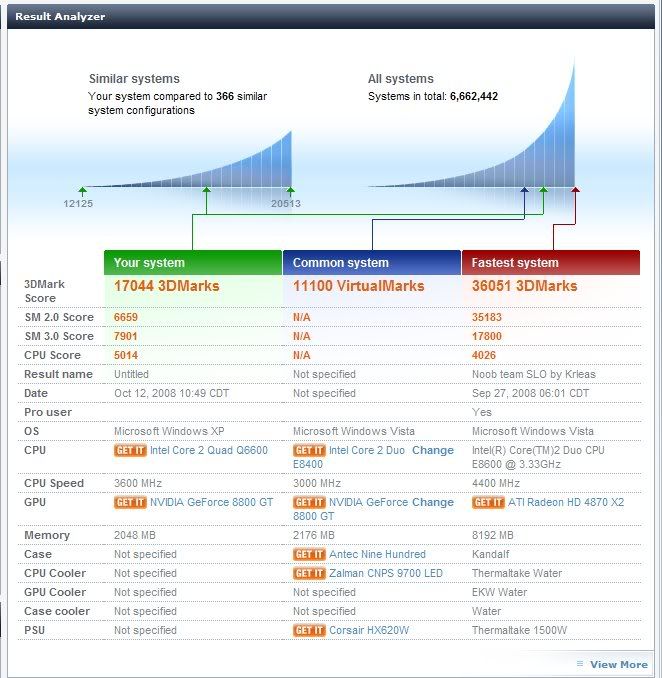662x678 pixels.
Task: Open the View More link
Action: click(x=617, y=664)
